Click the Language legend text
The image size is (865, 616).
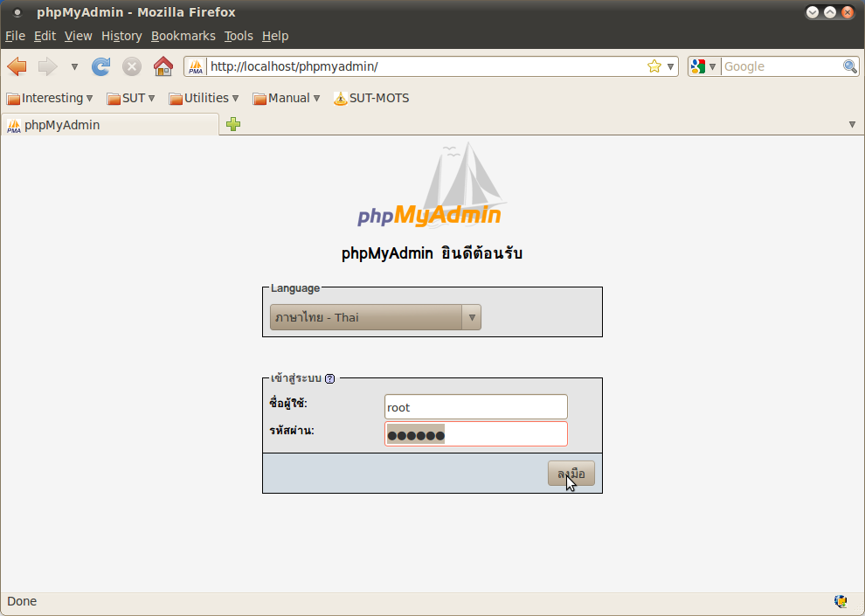click(295, 288)
